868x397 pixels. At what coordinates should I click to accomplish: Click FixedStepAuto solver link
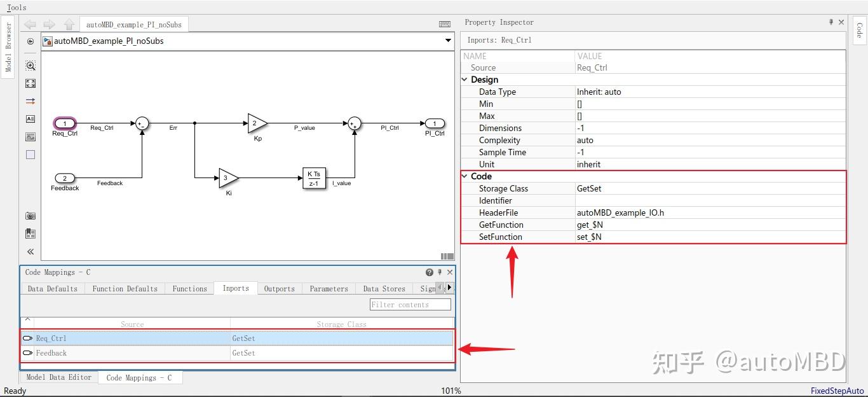pyautogui.click(x=837, y=391)
